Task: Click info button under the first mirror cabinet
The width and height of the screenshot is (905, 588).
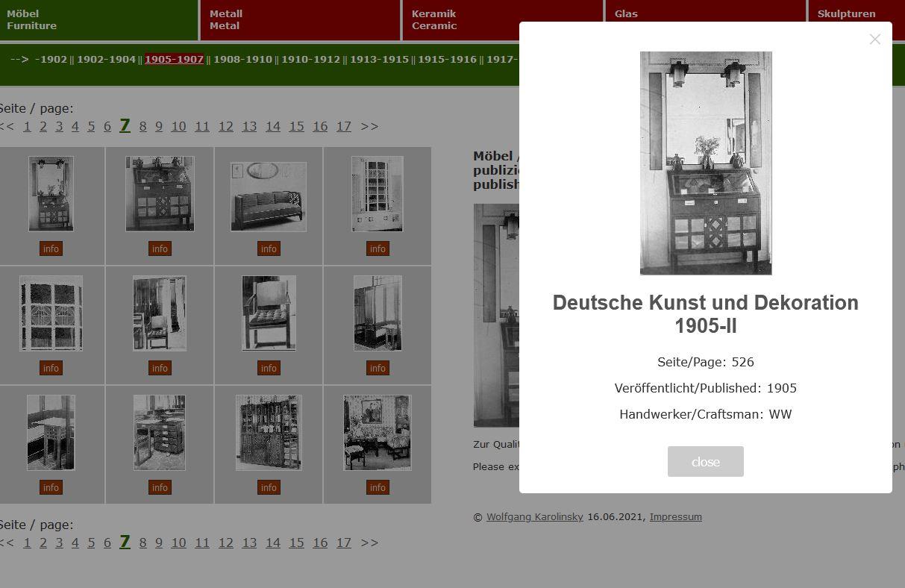Action: click(x=51, y=248)
